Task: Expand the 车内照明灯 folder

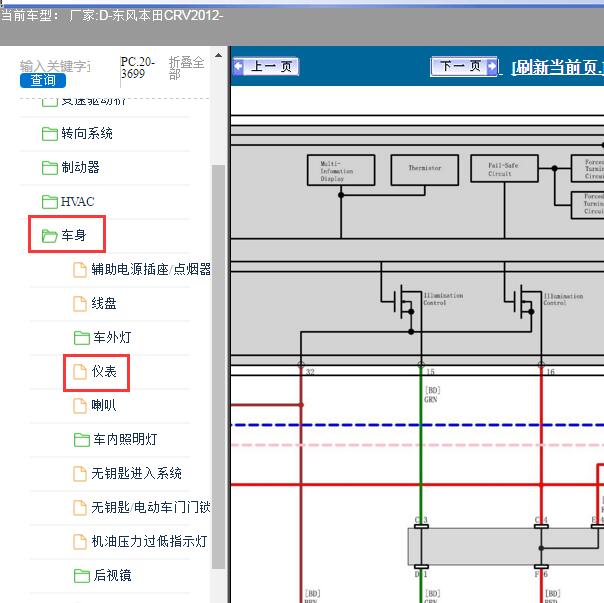Action: [125, 439]
